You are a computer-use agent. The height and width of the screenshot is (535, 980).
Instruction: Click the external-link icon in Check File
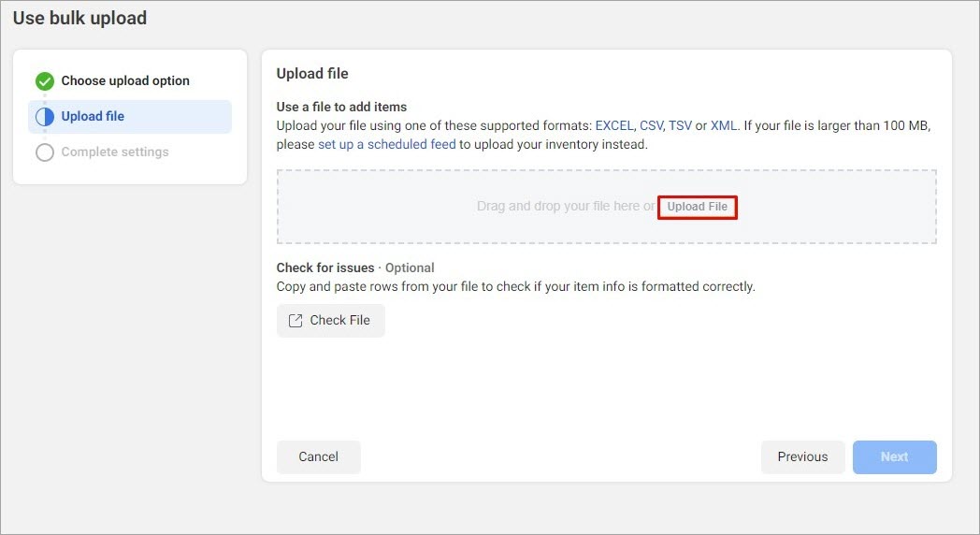click(295, 321)
